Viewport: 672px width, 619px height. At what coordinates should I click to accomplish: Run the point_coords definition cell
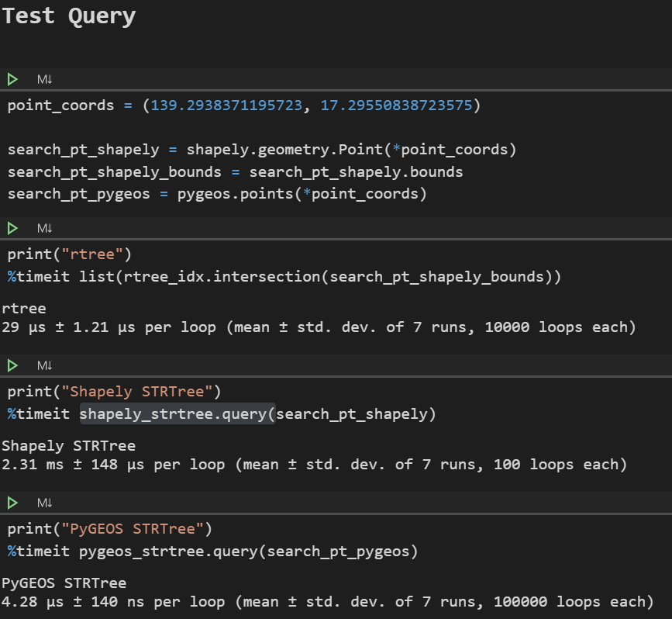pyautogui.click(x=12, y=78)
